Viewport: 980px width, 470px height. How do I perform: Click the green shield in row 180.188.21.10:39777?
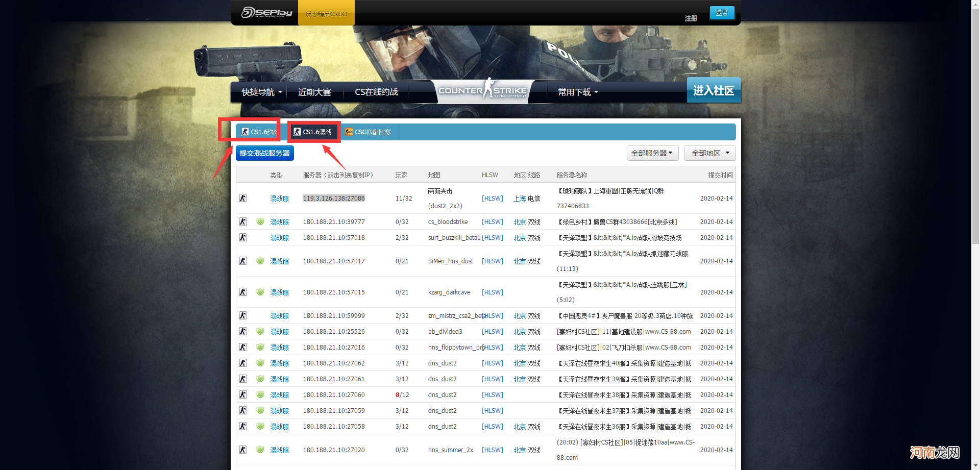(x=260, y=221)
